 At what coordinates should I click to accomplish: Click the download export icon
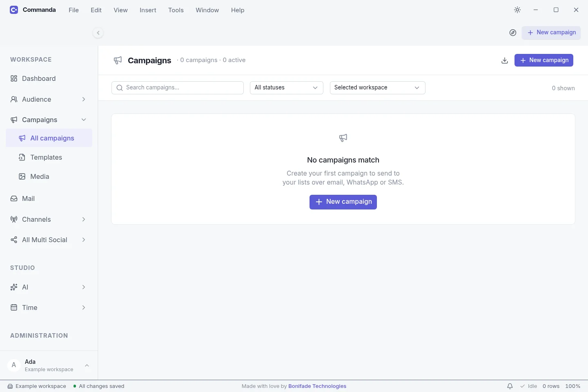click(505, 60)
